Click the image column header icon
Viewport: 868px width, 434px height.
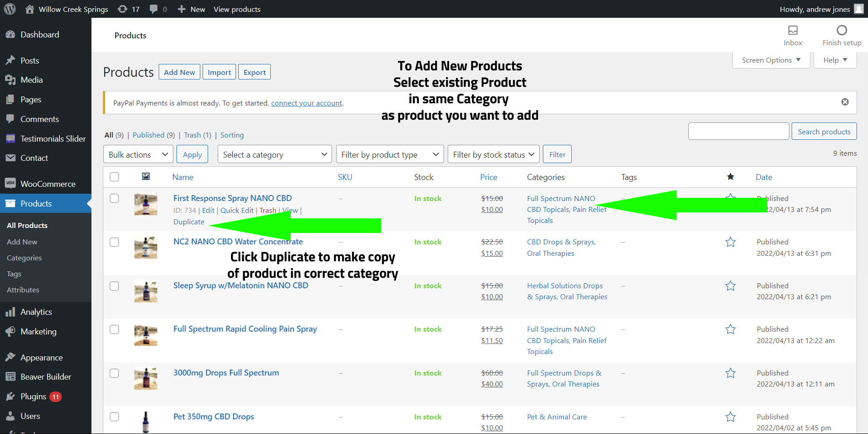point(146,176)
